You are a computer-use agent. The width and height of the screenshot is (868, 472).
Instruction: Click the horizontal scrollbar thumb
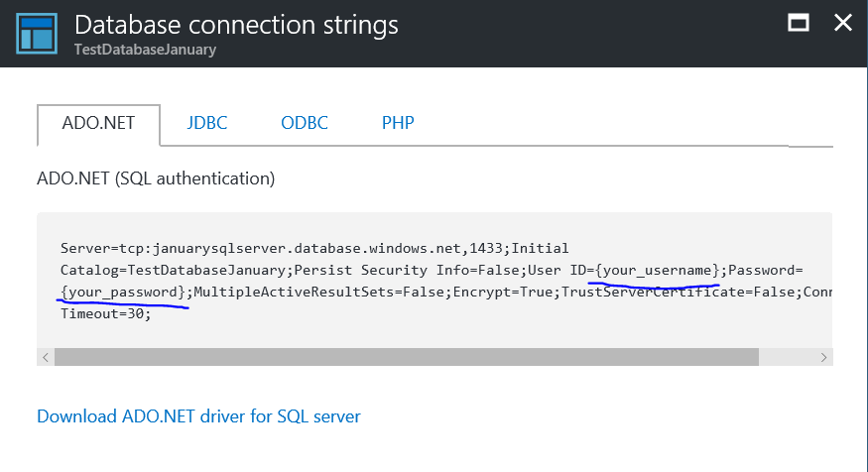pyautogui.click(x=407, y=357)
